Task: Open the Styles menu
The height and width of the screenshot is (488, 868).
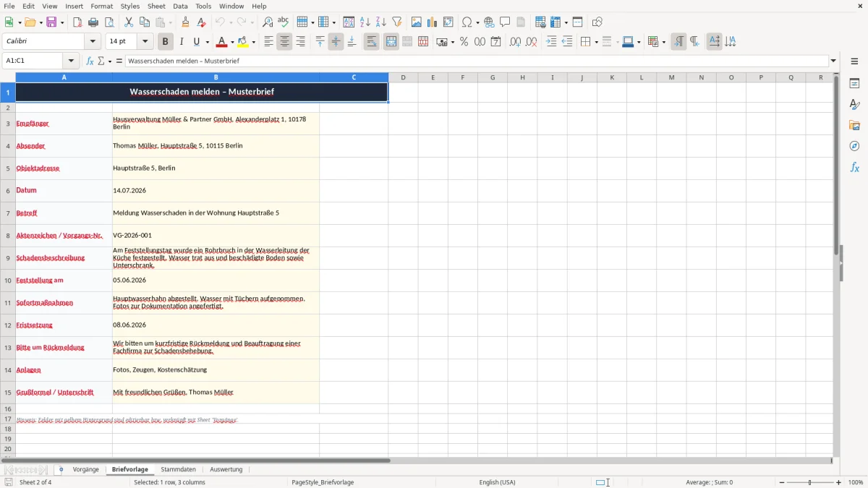Action: (130, 6)
